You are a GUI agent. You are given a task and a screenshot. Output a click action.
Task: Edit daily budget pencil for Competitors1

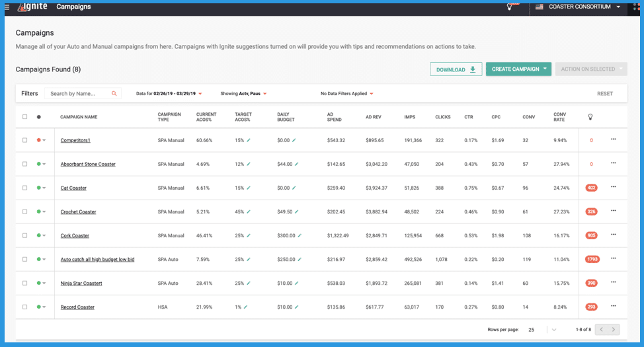click(294, 140)
